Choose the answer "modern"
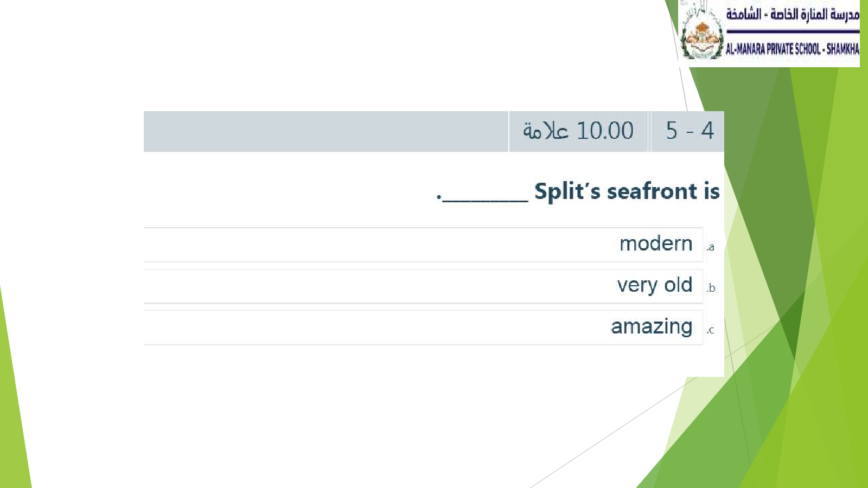This screenshot has height=488, width=868. click(655, 244)
